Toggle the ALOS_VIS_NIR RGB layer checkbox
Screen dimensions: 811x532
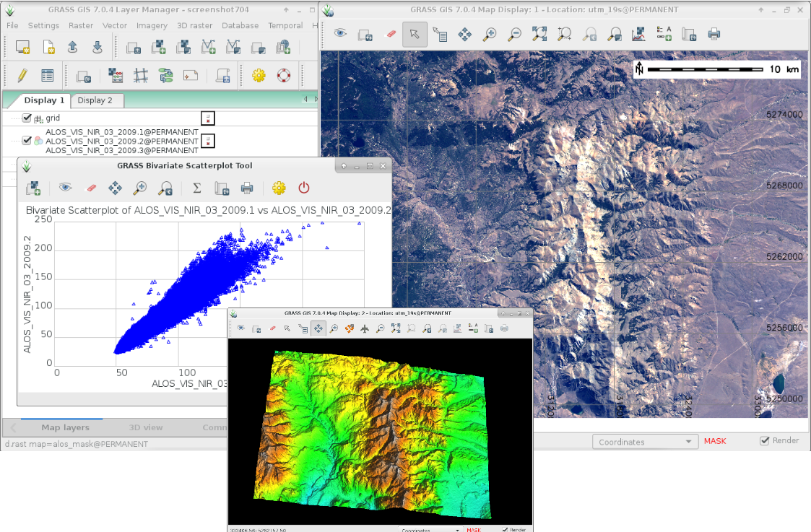click(x=27, y=141)
